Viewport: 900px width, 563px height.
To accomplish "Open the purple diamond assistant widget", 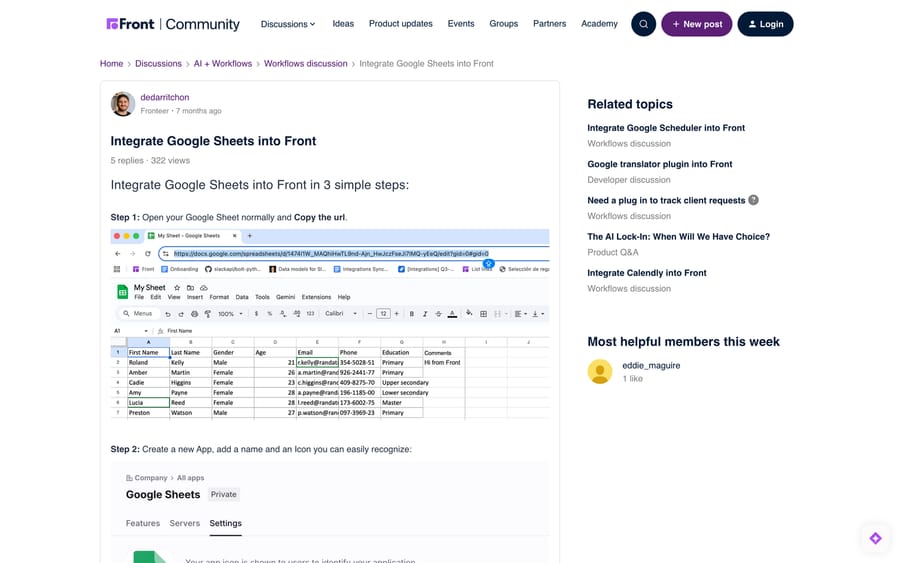I will tap(875, 538).
